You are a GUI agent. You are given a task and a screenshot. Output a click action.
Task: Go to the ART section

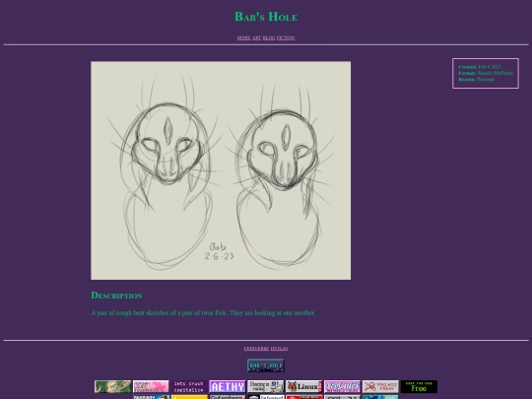coord(256,37)
